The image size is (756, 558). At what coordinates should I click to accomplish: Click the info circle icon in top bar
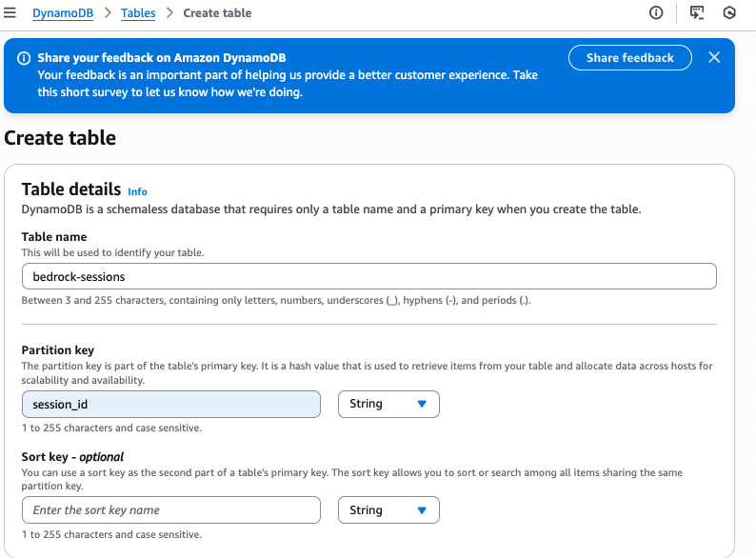click(x=656, y=12)
